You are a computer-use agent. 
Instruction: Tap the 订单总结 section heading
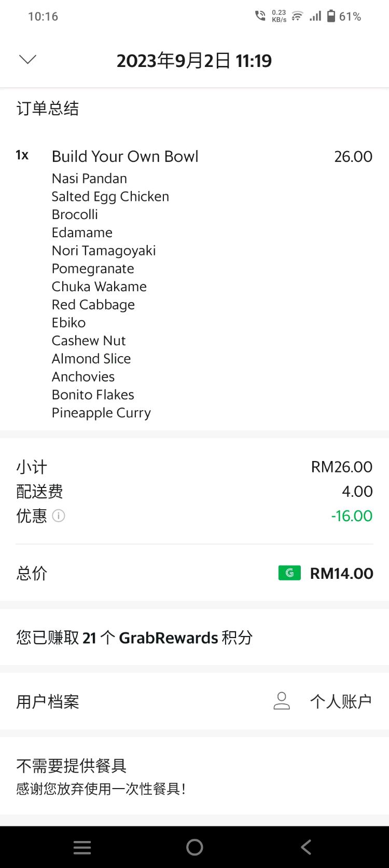[48, 108]
